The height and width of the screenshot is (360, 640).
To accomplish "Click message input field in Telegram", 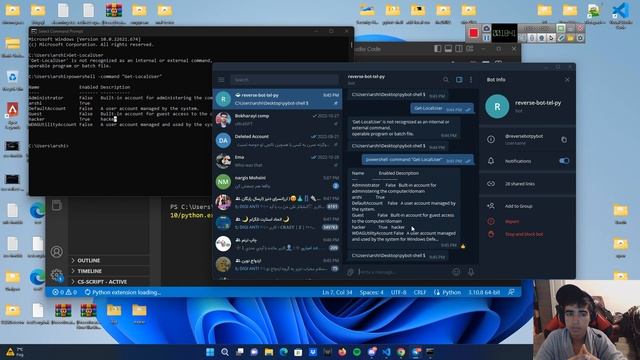I will [402, 272].
